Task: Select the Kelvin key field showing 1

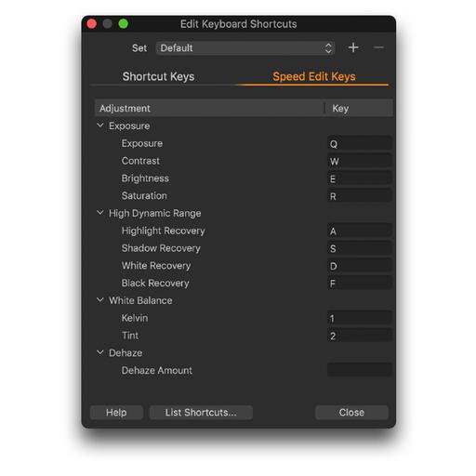Action: [x=360, y=318]
